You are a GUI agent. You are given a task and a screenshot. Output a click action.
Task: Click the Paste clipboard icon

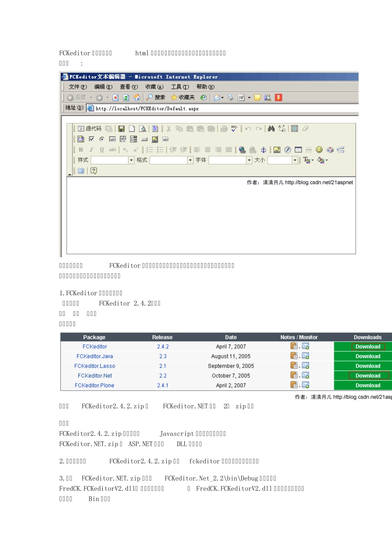point(190,129)
